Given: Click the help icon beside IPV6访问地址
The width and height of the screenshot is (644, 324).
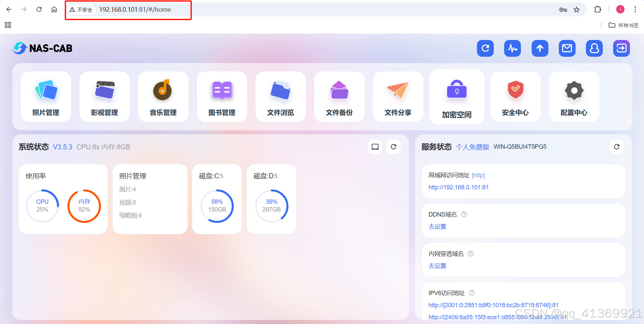Looking at the screenshot, I should click(472, 293).
